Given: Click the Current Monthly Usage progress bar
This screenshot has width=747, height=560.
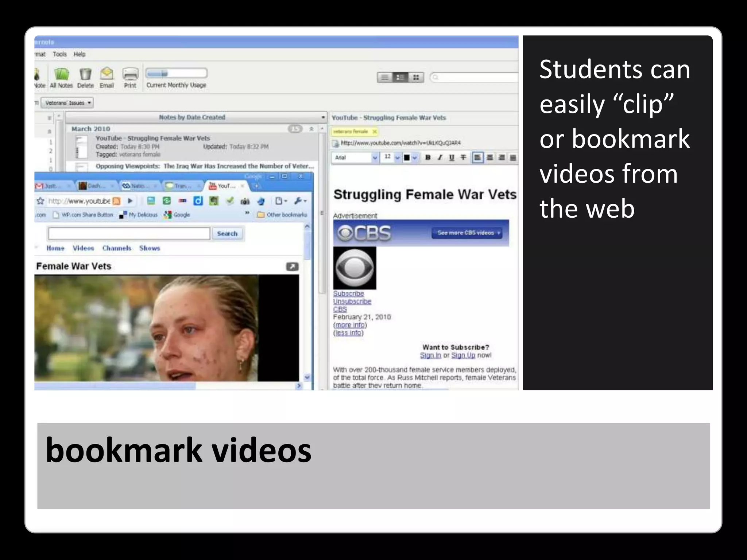Looking at the screenshot, I should tap(177, 73).
